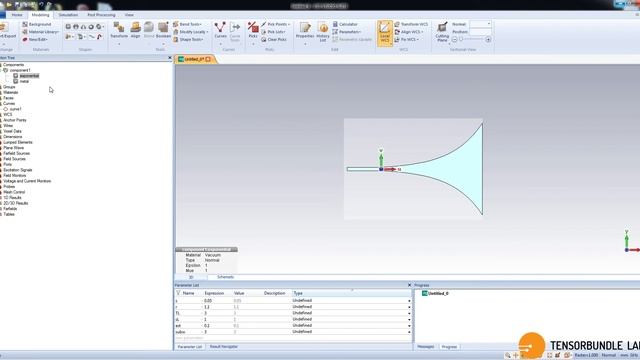Create a torus shape
The height and width of the screenshot is (360, 640).
[91, 27]
